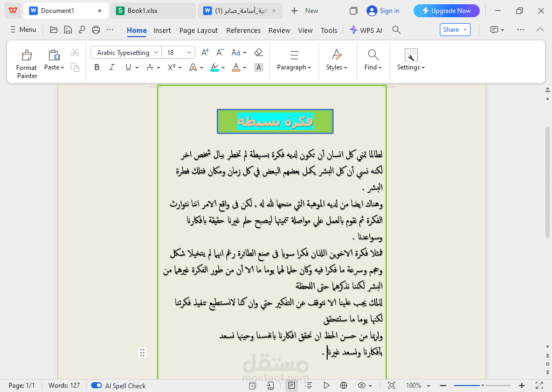The width and height of the screenshot is (552, 392).
Task: Toggle Strikethrough formatting
Action: pos(150,67)
